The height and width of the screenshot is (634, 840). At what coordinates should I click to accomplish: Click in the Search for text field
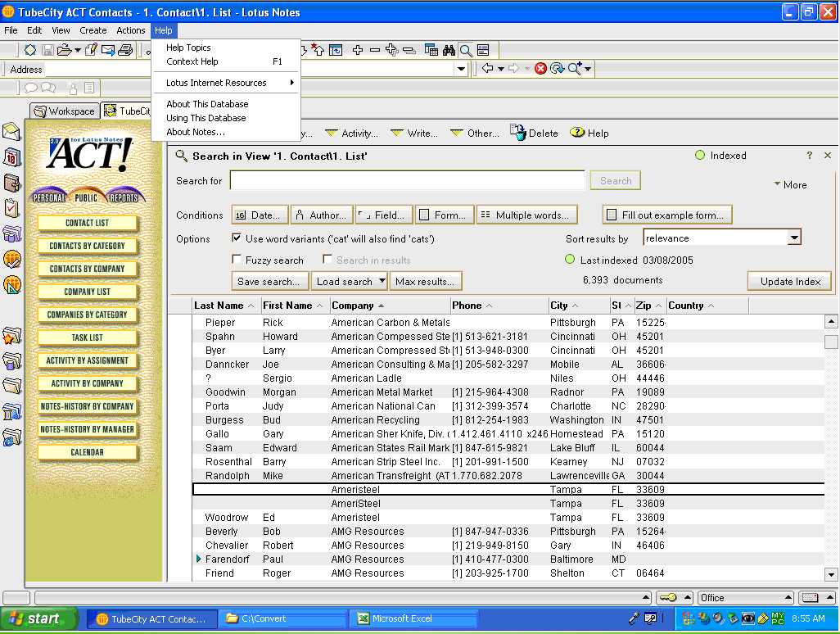pyautogui.click(x=407, y=180)
